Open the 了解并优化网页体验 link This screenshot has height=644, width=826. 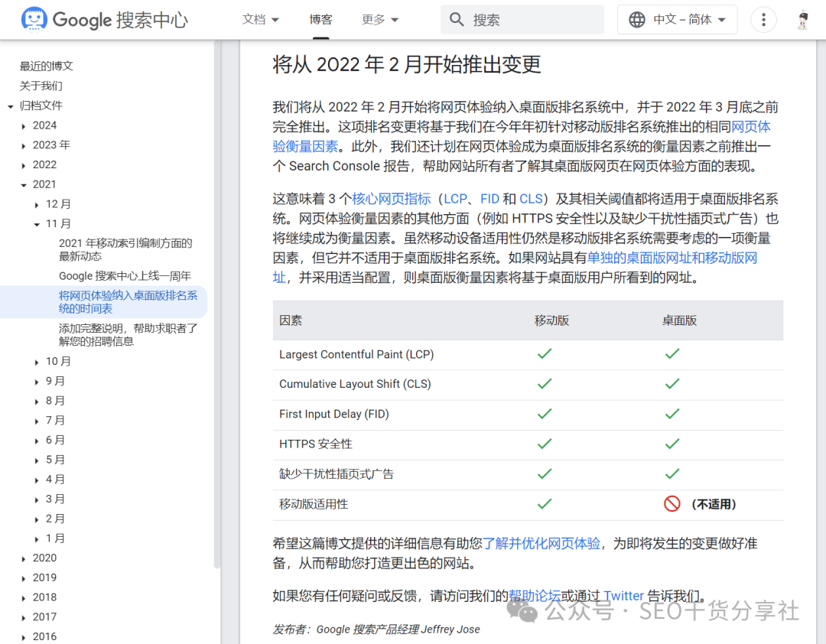pos(541,543)
